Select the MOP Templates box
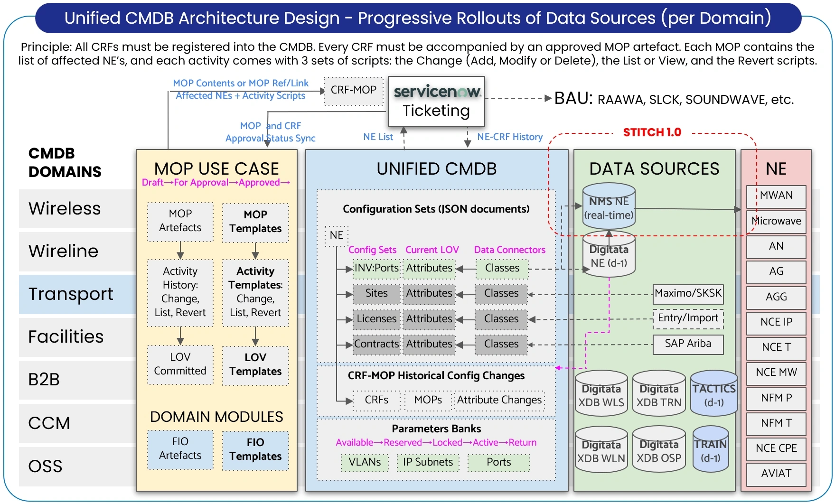Viewport: 835px width, 504px height. (x=255, y=222)
